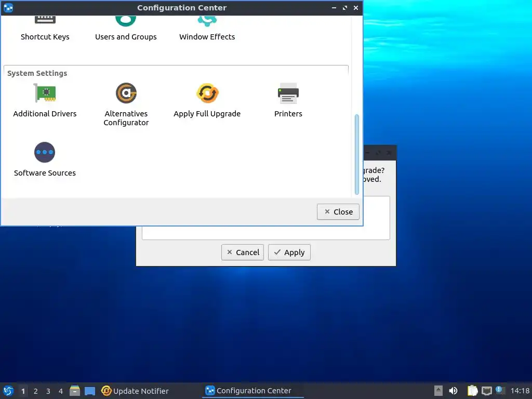Click Cancel in the upgrade dialog
Screen dimensions: 532x399
(242, 252)
